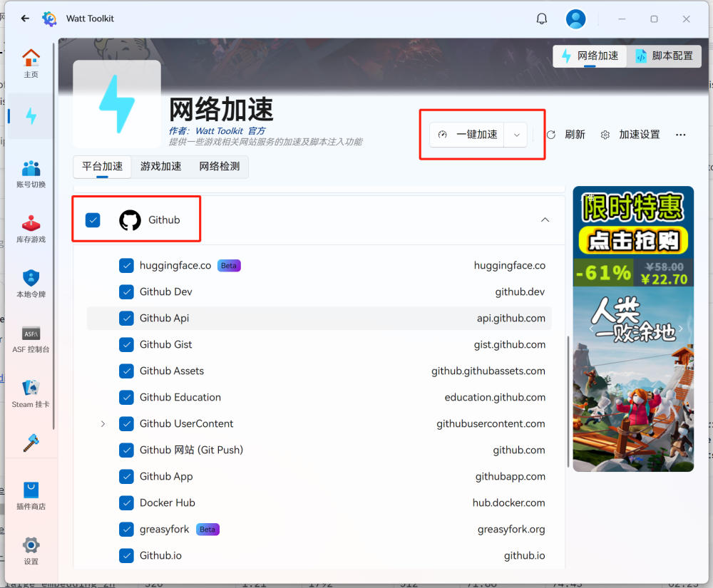Screen dimensions: 713x588
Task: Go to 主页 home in the sidebar
Action: click(31, 63)
